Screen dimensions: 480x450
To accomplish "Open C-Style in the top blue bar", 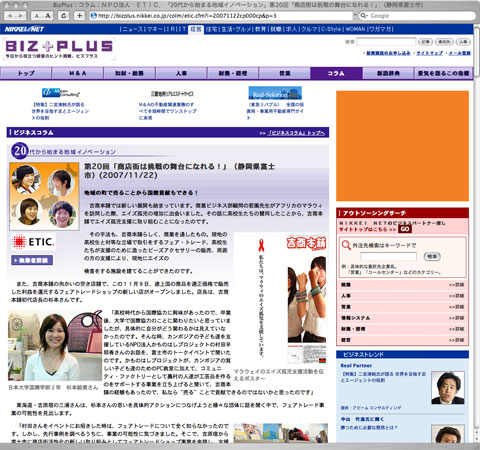I will pyautogui.click(x=331, y=29).
